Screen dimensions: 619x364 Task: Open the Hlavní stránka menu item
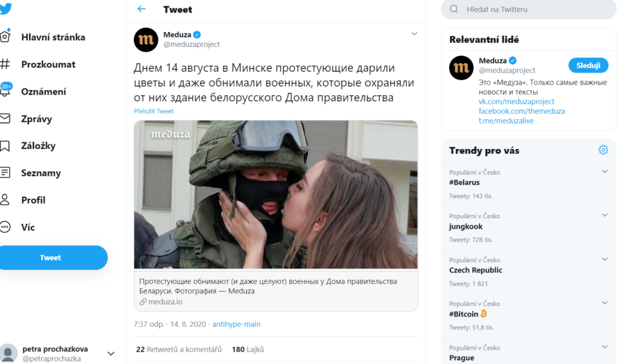point(43,37)
